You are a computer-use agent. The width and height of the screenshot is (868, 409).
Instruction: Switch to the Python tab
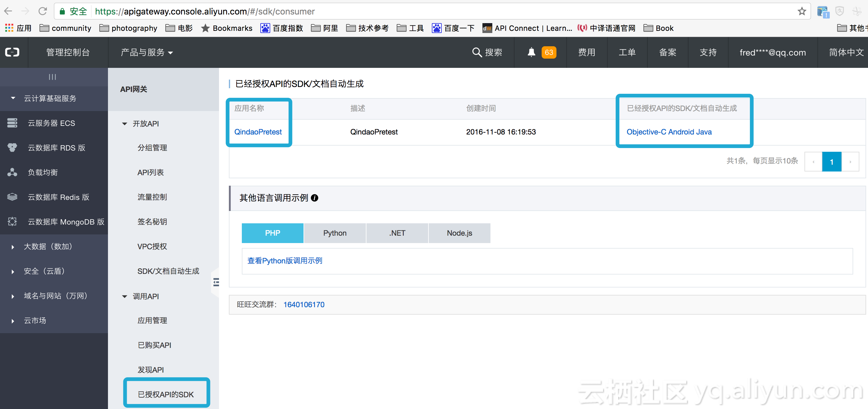(x=335, y=233)
